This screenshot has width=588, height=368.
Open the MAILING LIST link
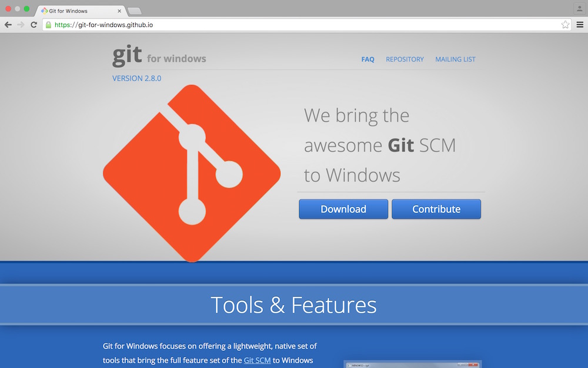click(x=455, y=59)
